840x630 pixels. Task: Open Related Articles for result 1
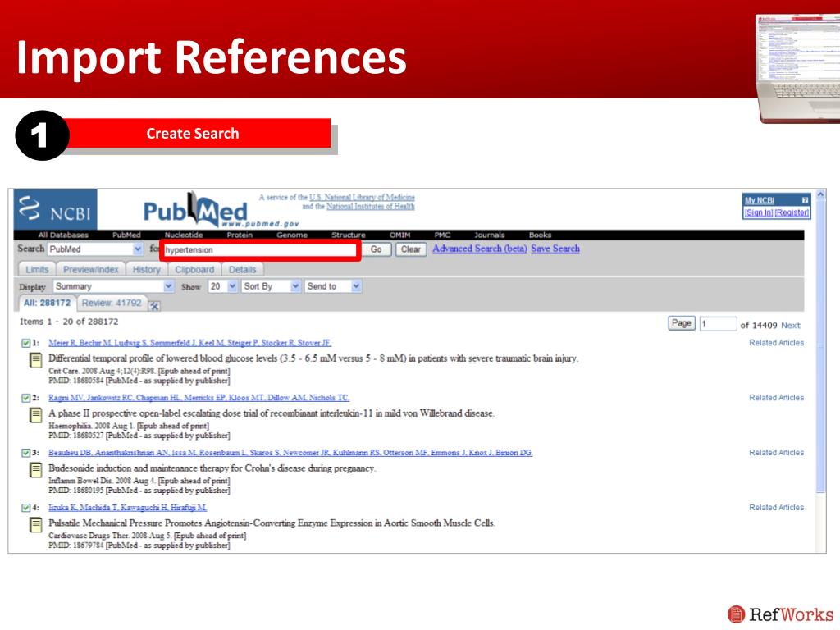tap(776, 343)
